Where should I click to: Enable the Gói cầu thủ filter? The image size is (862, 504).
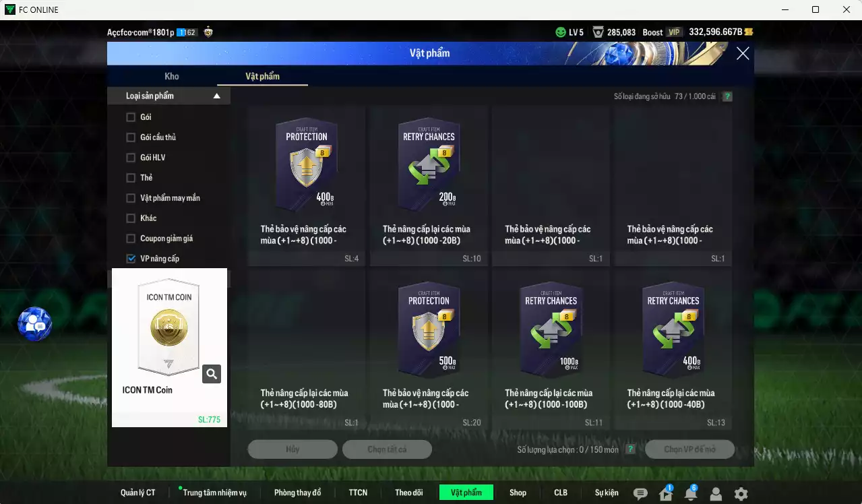click(131, 137)
